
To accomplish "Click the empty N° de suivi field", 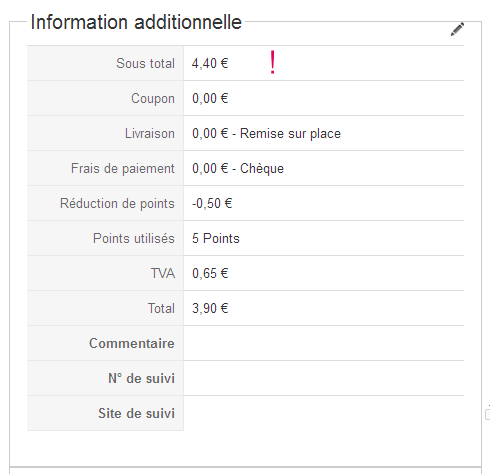I will (324, 378).
